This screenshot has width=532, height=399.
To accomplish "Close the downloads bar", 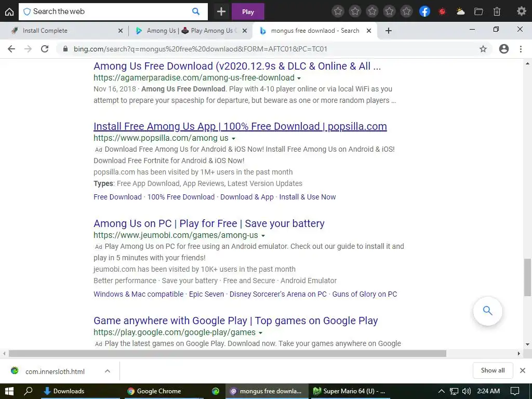I will 523,370.
